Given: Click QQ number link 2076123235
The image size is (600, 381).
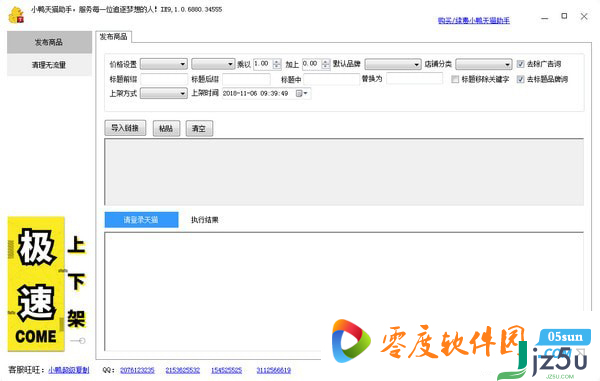Looking at the screenshot, I should tap(137, 370).
